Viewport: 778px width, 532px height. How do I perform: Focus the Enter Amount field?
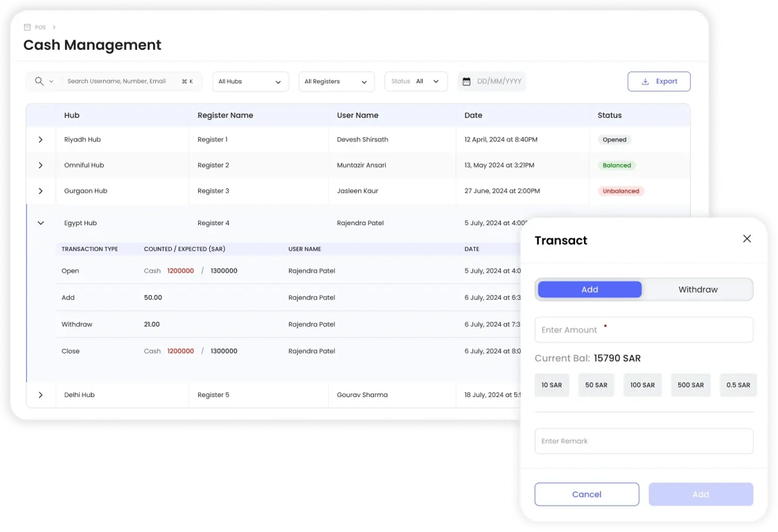click(644, 330)
